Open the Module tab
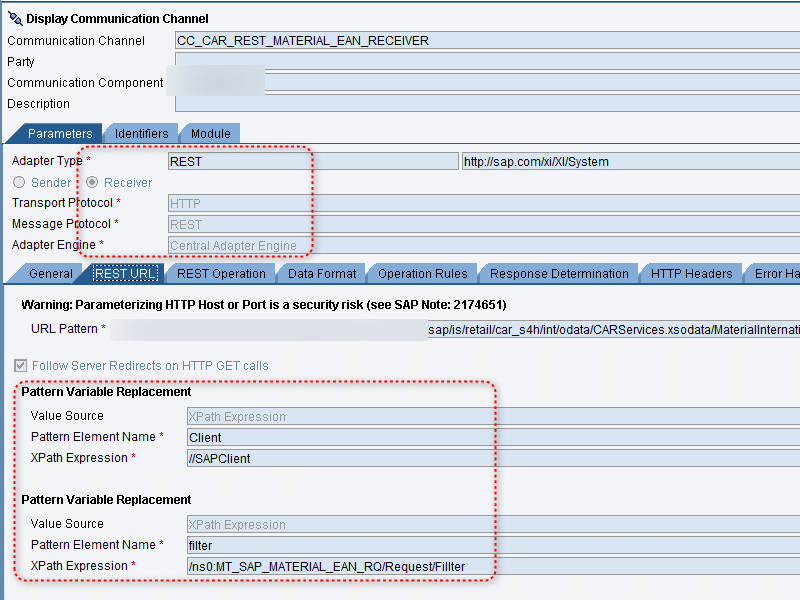The image size is (800, 600). click(210, 134)
